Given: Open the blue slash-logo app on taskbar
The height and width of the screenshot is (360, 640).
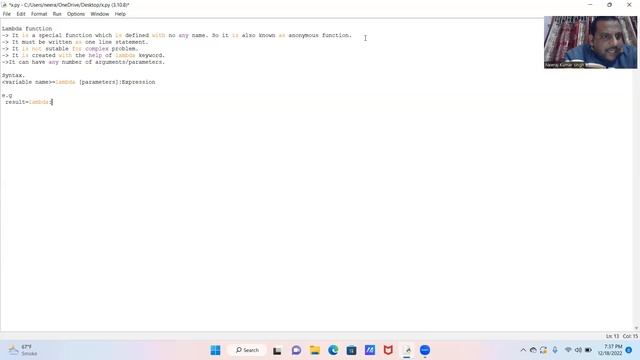Looking at the screenshot, I should pyautogui.click(x=370, y=350).
